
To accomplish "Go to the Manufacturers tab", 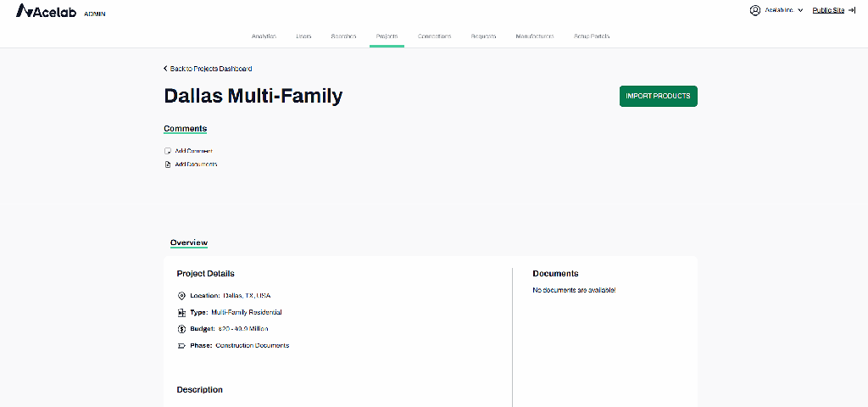I will coord(535,36).
